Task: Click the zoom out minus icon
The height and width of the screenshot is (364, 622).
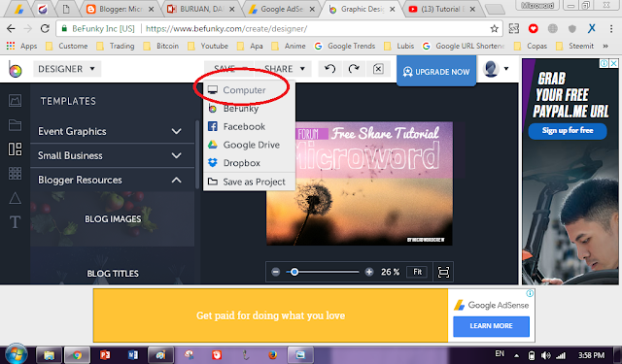Action: [x=276, y=272]
